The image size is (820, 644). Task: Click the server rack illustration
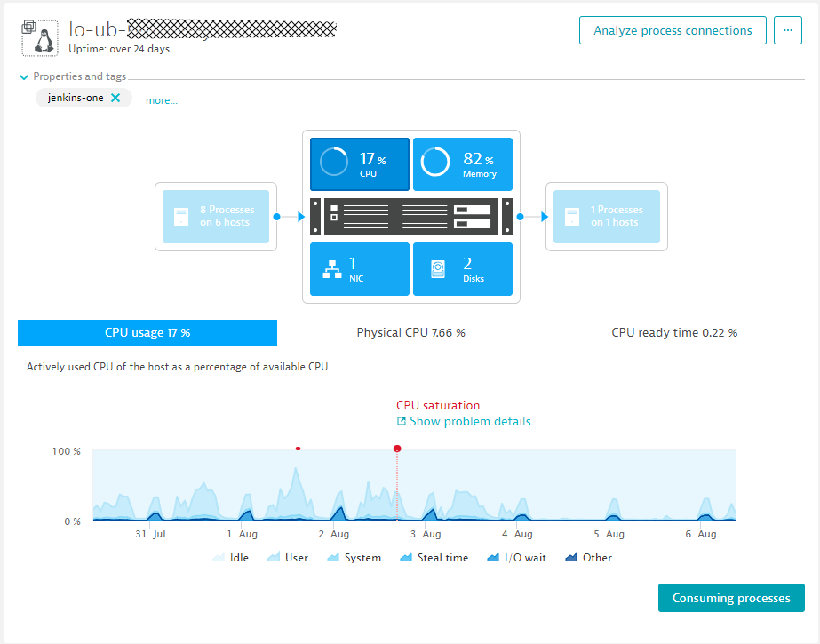click(x=410, y=217)
